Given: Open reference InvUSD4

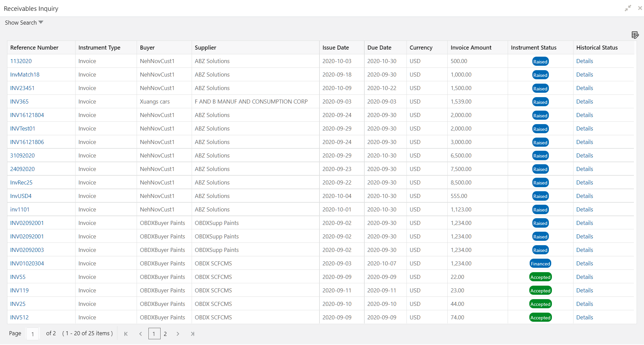Looking at the screenshot, I should (x=21, y=196).
